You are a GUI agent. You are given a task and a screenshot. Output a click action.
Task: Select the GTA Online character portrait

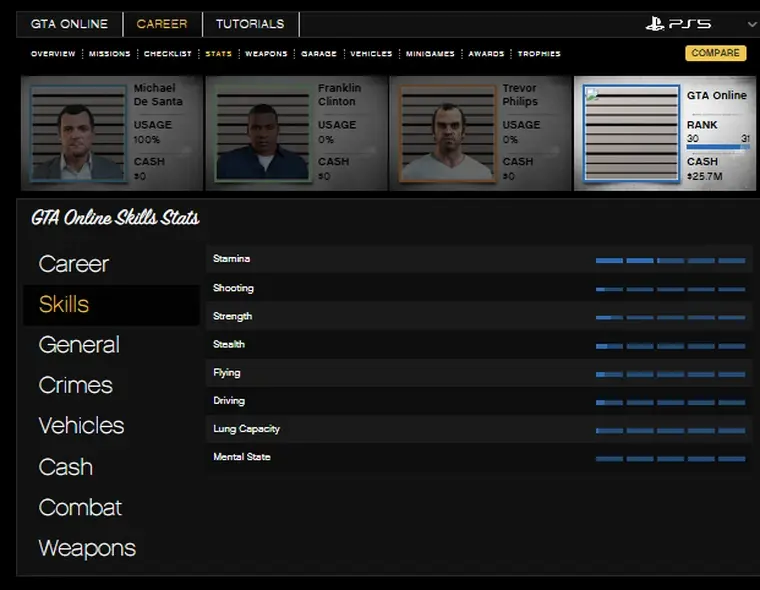coord(631,133)
